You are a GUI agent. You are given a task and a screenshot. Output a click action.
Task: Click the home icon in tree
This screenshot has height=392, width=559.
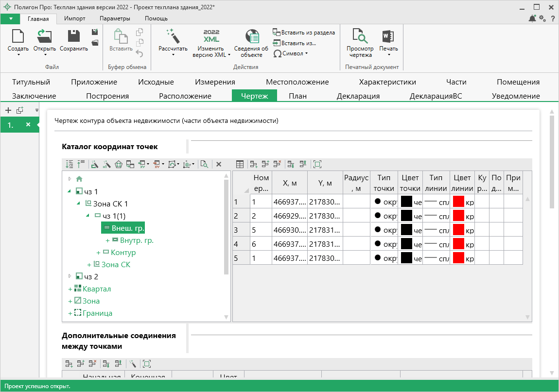coord(79,179)
